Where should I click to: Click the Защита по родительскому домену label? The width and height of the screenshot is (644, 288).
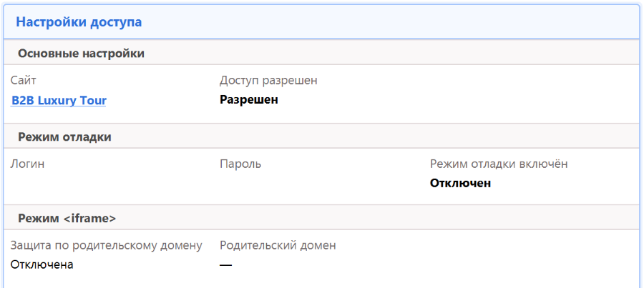point(107,246)
